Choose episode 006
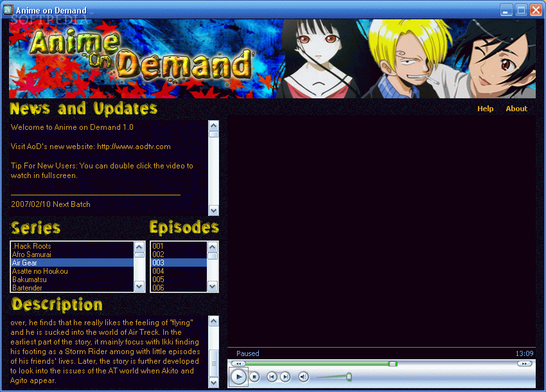 [179, 288]
